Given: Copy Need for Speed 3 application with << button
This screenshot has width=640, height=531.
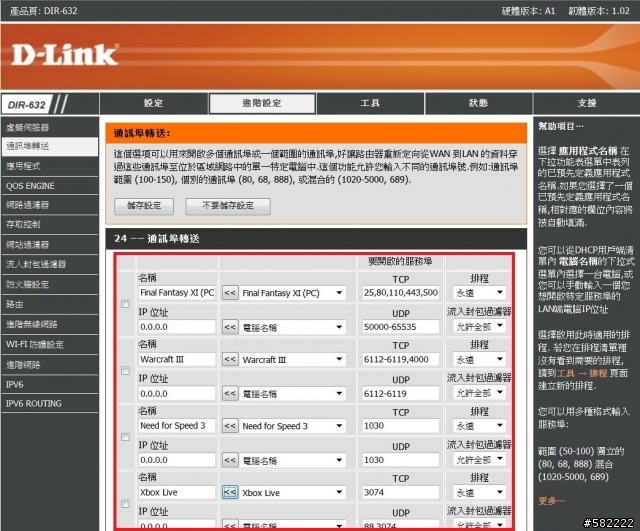Looking at the screenshot, I should 230,426.
